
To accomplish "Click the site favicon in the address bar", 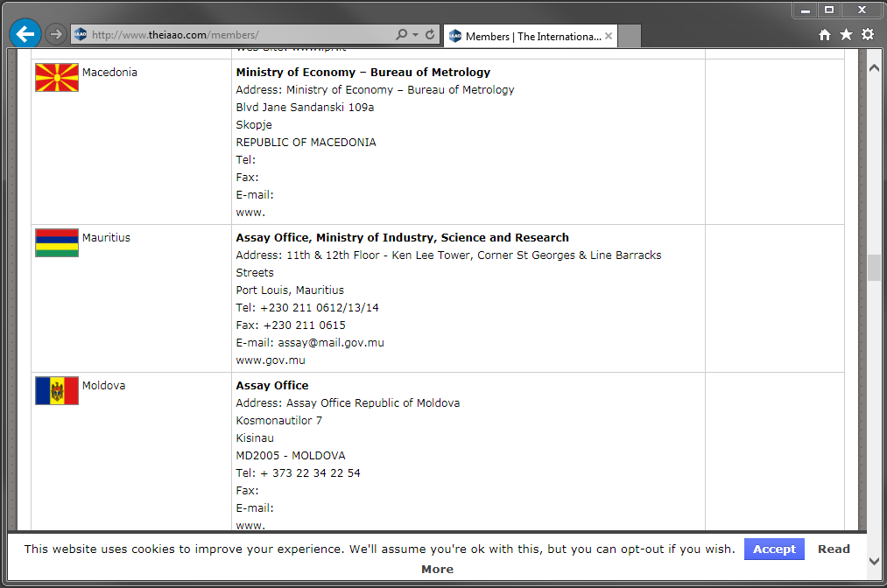I will coord(81,34).
